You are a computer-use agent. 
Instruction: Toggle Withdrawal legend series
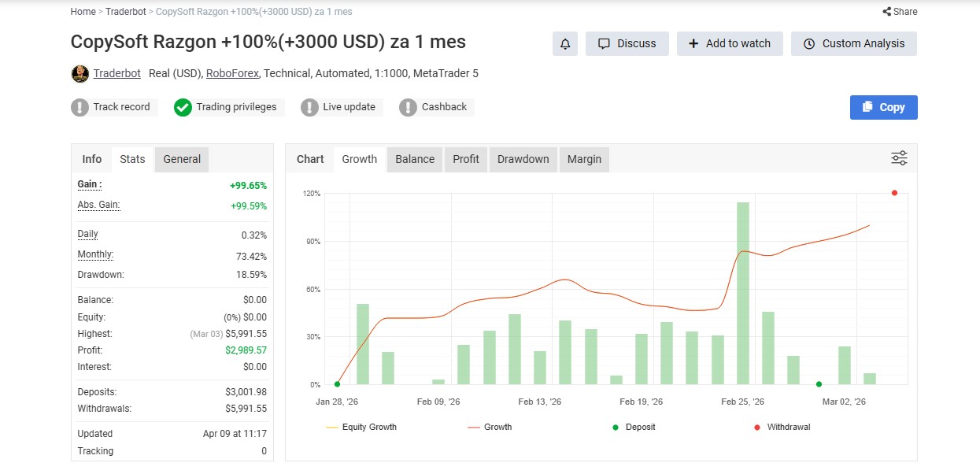[782, 427]
